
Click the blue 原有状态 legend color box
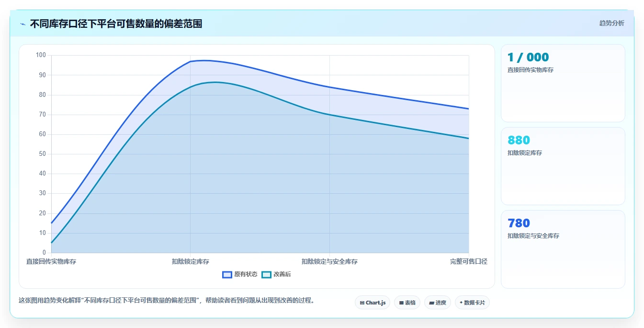click(x=227, y=274)
